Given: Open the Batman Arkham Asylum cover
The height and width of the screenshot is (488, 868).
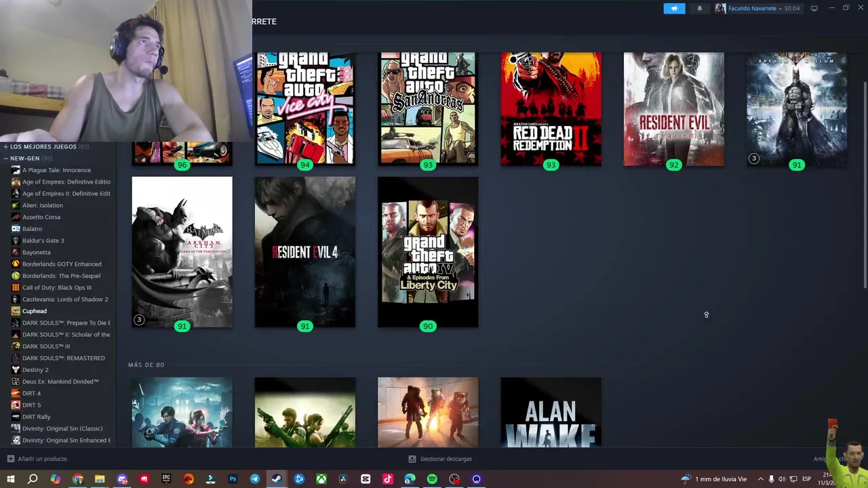Looking at the screenshot, I should 797,108.
